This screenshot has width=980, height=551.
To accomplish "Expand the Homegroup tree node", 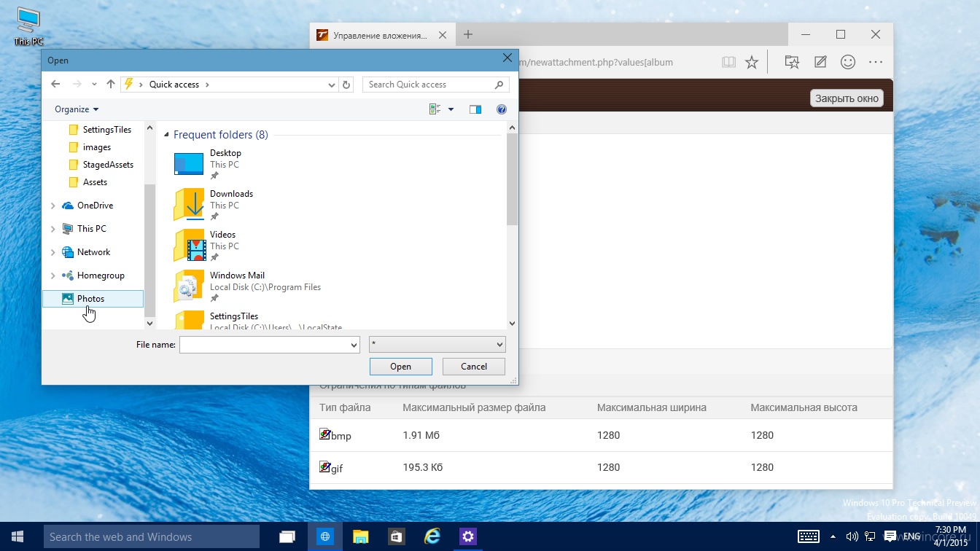I will click(x=52, y=276).
